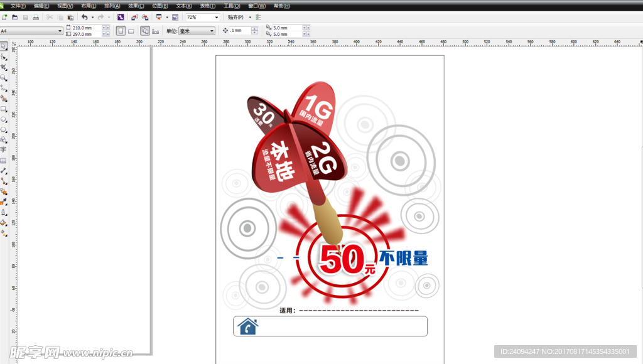Open the 排列(A) menu
643x364 pixels.
pyautogui.click(x=112, y=6)
